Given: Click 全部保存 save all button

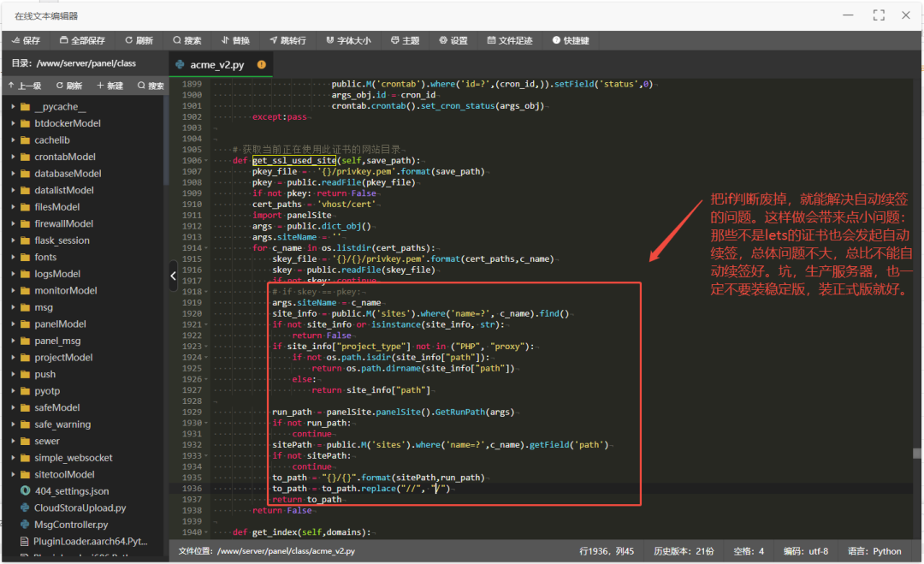Looking at the screenshot, I should tap(82, 41).
